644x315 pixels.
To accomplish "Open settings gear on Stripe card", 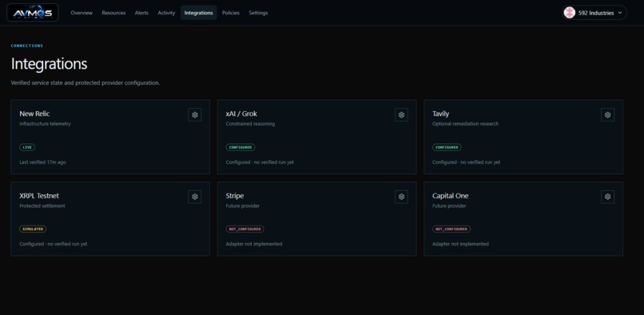I will pyautogui.click(x=401, y=197).
